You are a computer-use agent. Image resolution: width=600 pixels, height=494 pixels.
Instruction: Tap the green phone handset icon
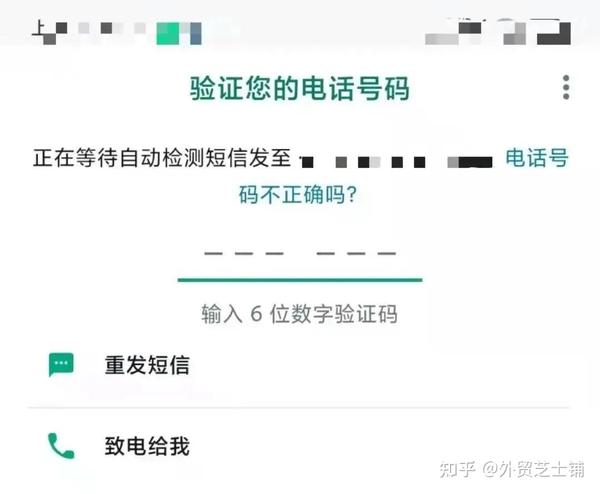[x=61, y=446]
